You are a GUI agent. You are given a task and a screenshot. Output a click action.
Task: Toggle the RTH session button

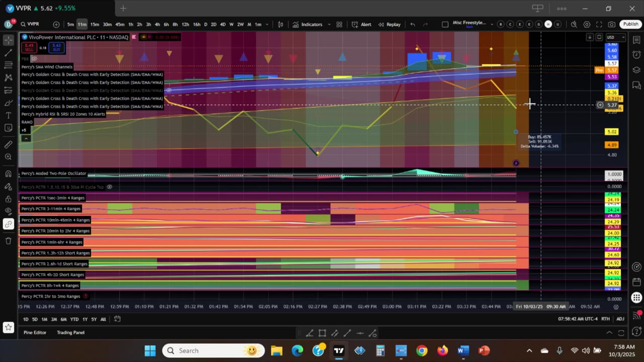[x=606, y=319]
